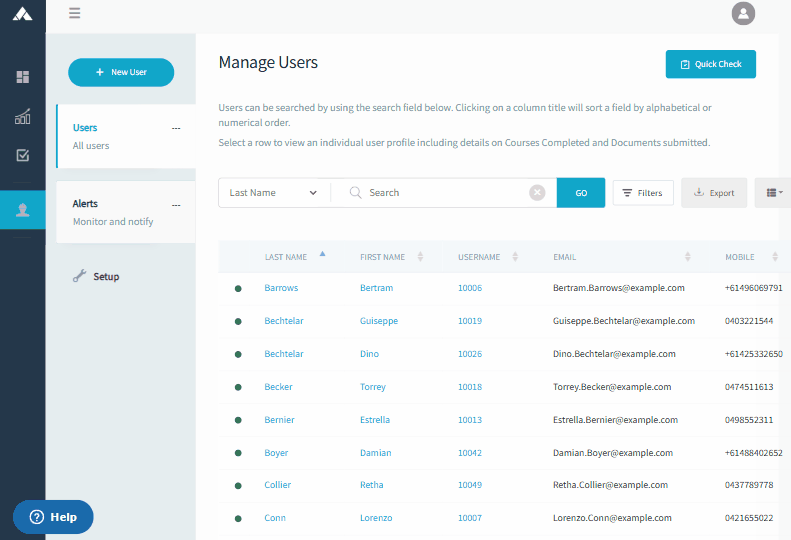Select the users person icon in sidebar
The width and height of the screenshot is (791, 540).
23,210
